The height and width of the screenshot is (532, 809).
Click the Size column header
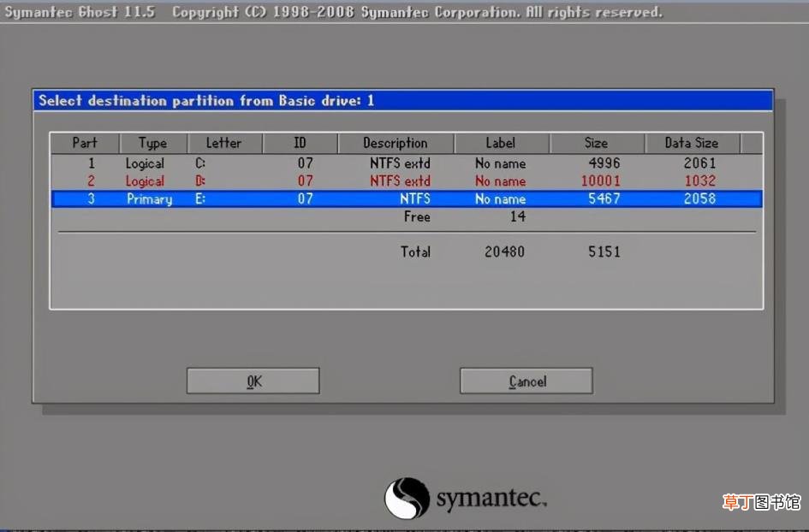[597, 143]
